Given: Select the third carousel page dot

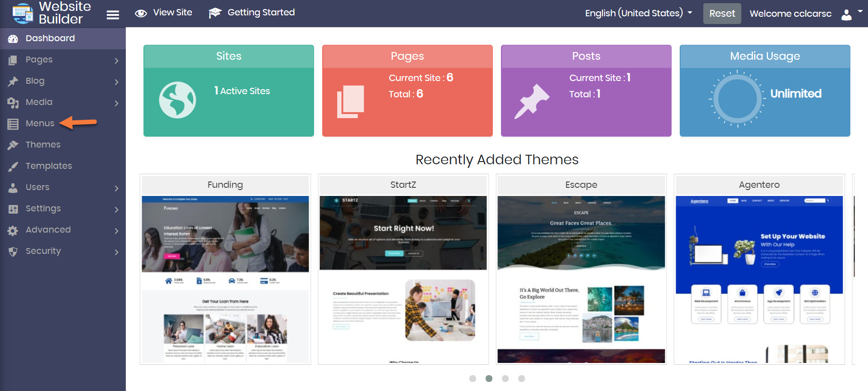Looking at the screenshot, I should tap(505, 378).
